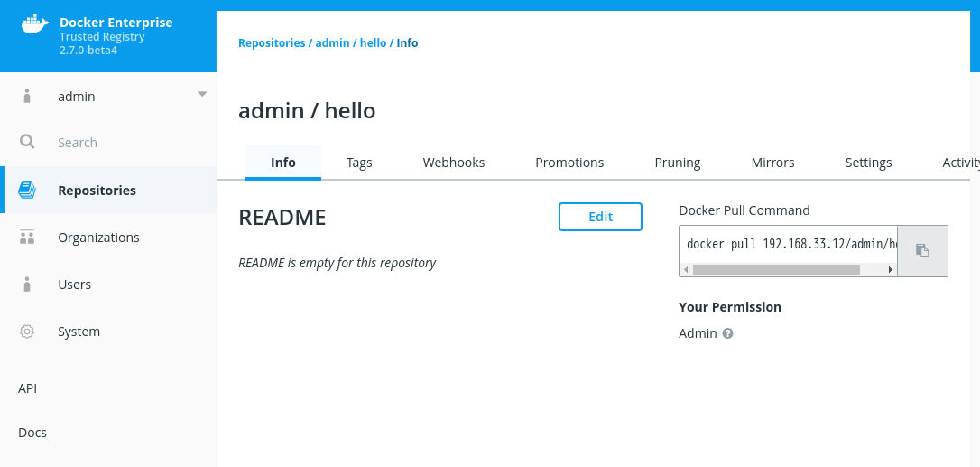Click the '2.7.0-beta4' version text
This screenshot has width=980, height=467.
[88, 50]
